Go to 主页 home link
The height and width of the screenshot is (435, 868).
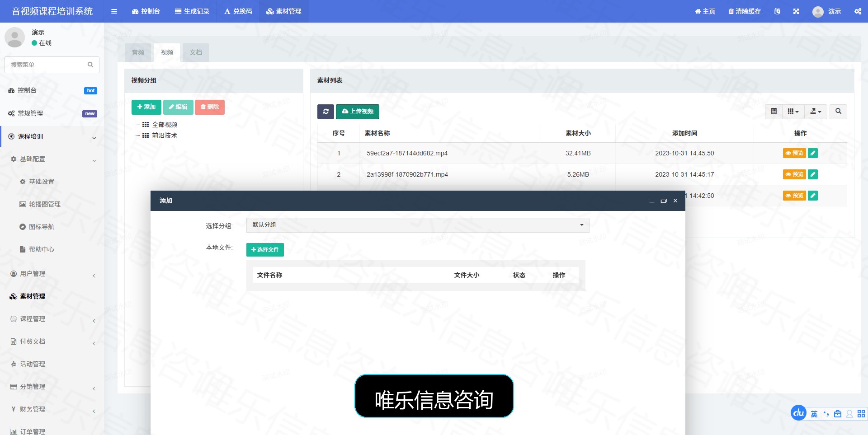[705, 11]
